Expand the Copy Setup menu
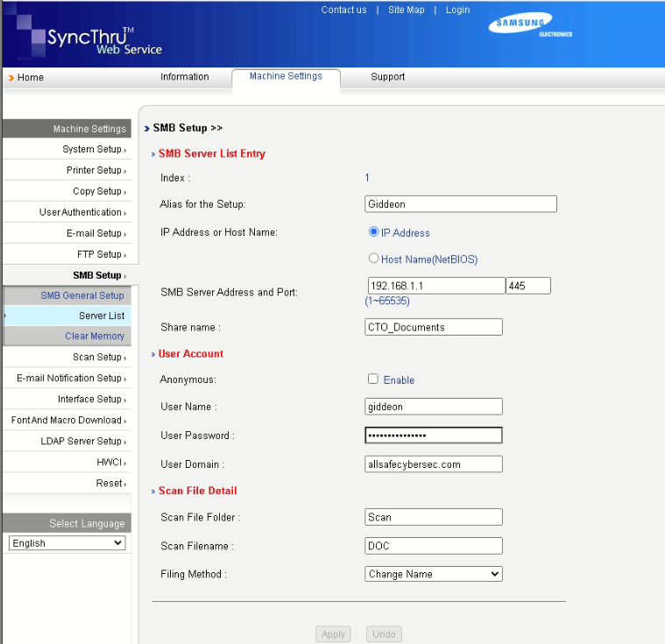The image size is (665, 644). click(100, 191)
